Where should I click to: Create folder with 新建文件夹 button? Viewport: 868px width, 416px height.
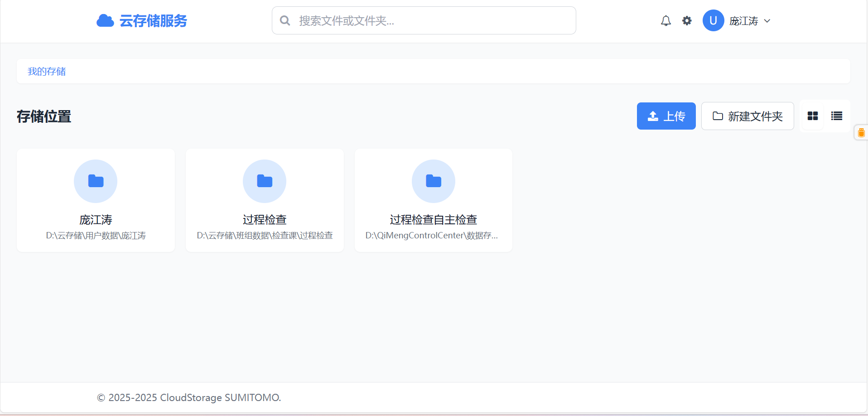tap(747, 116)
